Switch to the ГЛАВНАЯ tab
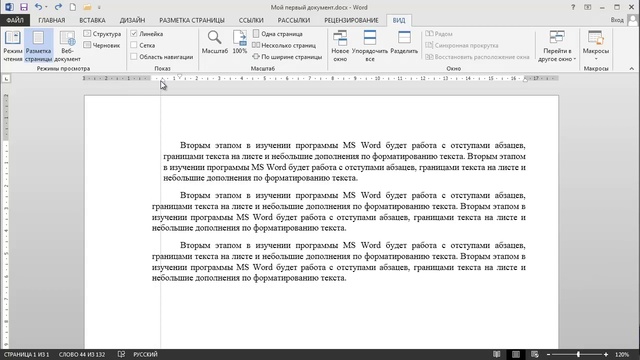Screen dimensions: 640x360 52,20
